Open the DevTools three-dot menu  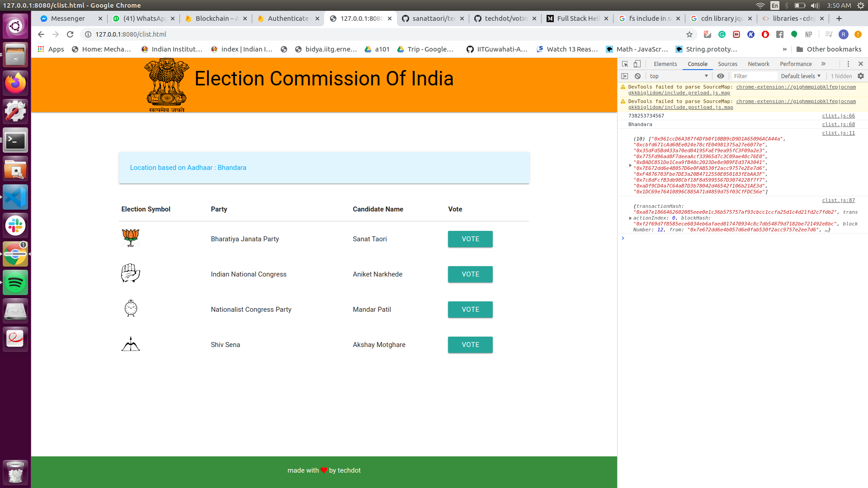848,64
